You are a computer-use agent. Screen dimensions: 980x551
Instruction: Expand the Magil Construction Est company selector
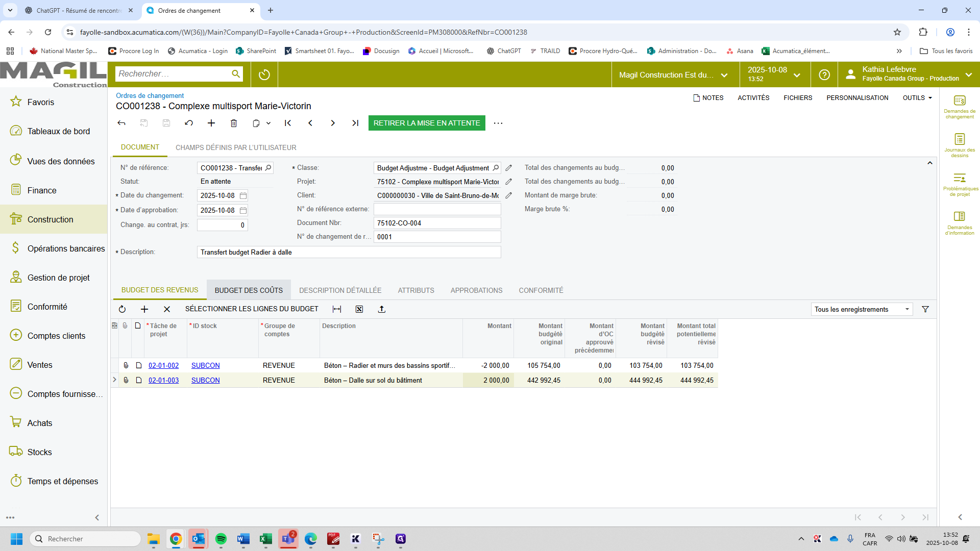(x=674, y=75)
